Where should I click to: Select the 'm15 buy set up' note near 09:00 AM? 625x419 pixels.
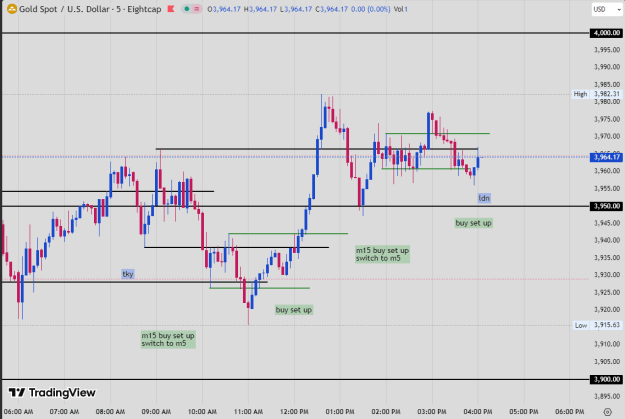click(168, 339)
